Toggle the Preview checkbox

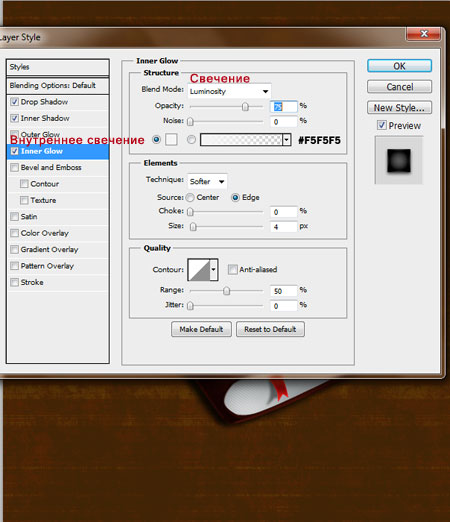click(382, 125)
